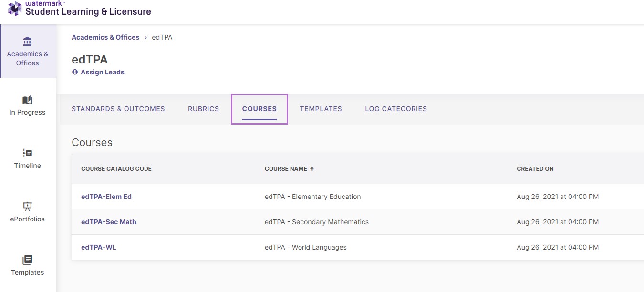Click edTPA - Secondary Mathematics name cell
Image resolution: width=644 pixels, height=292 pixels.
click(x=317, y=222)
